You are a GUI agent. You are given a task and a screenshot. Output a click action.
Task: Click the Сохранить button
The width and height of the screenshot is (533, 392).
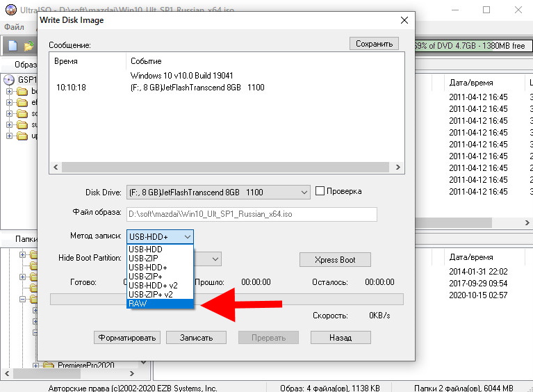374,44
